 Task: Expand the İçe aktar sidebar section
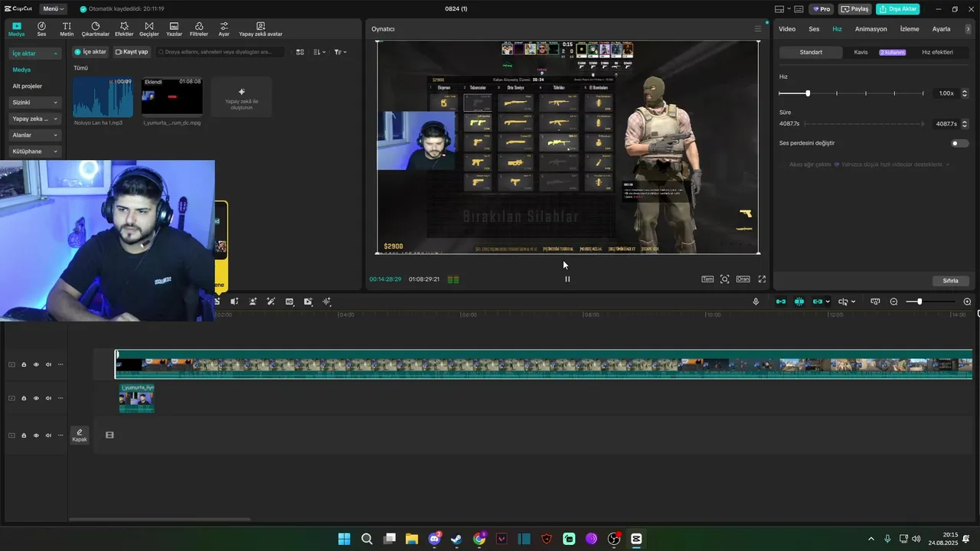(34, 54)
